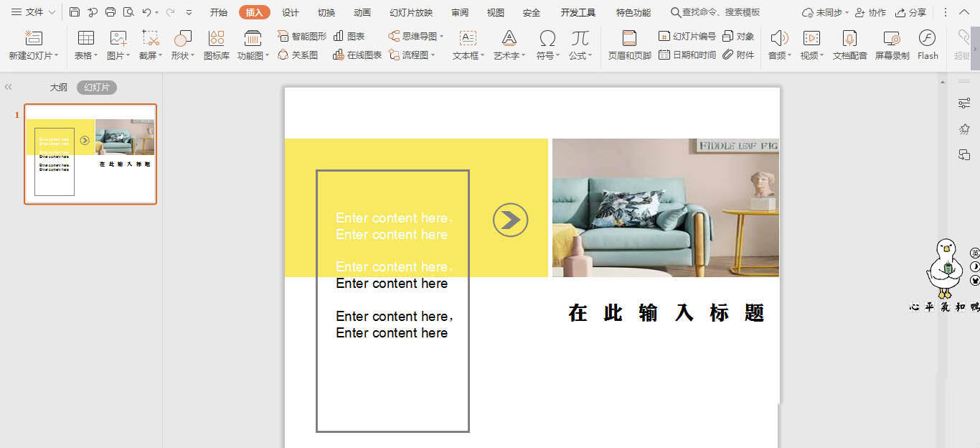980x448 pixels.
Task: Open the shapes gallery (形状)
Action: pos(183,45)
